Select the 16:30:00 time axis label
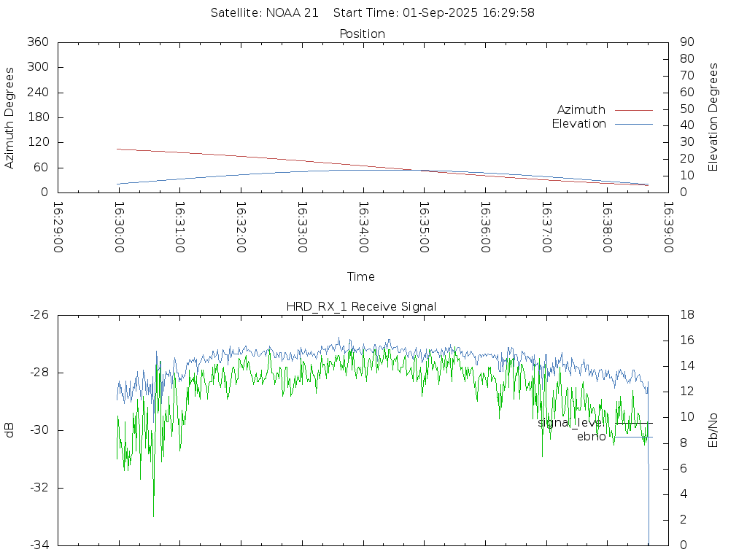The height and width of the screenshot is (560, 747). 119,227
